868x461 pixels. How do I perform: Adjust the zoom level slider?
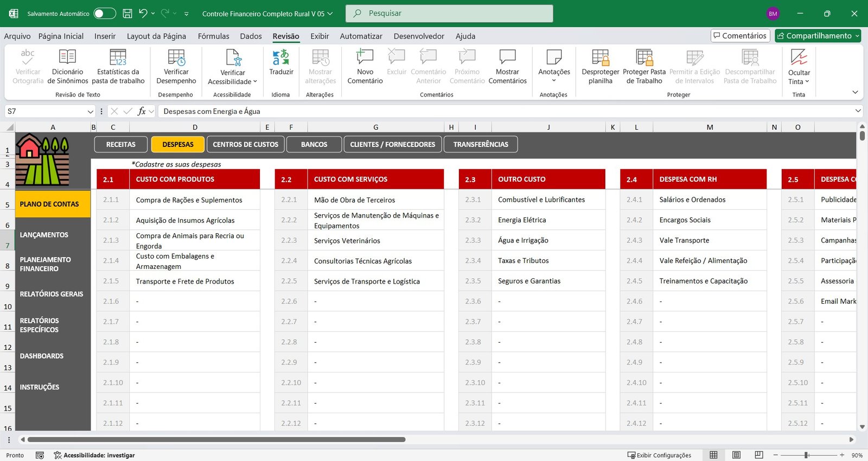807,455
